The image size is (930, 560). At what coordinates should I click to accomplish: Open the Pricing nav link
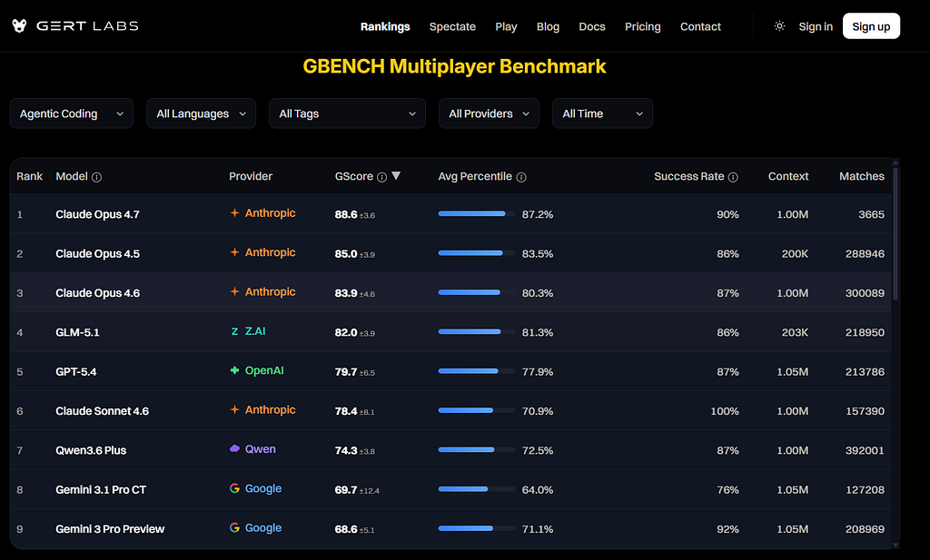(642, 26)
